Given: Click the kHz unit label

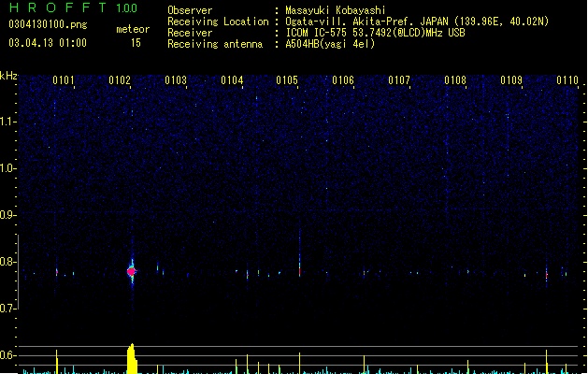Looking at the screenshot, I should [x=8, y=76].
